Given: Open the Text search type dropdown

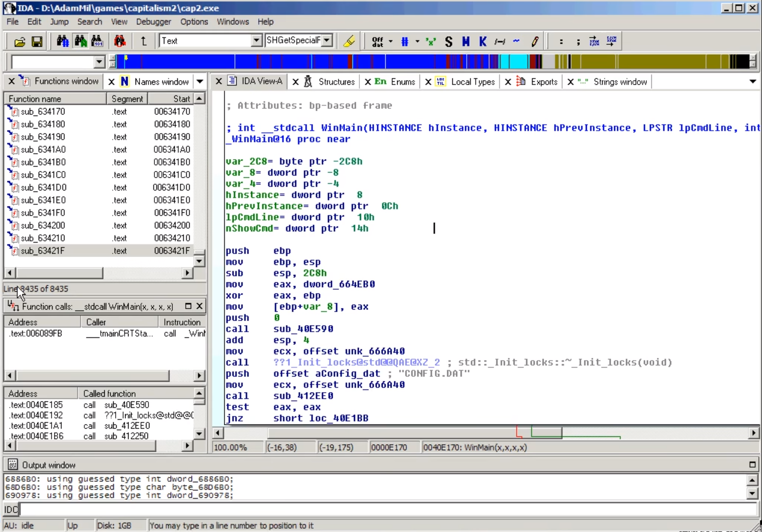Looking at the screenshot, I should click(256, 41).
